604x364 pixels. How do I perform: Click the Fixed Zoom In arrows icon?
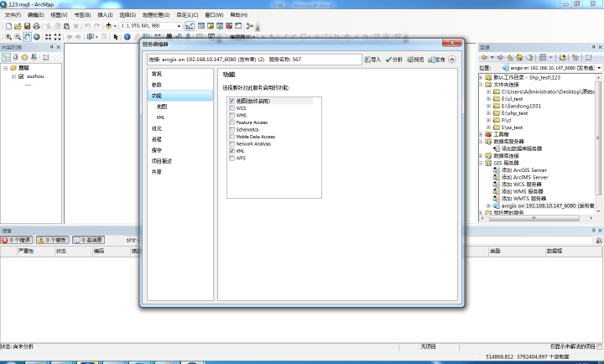(x=48, y=37)
